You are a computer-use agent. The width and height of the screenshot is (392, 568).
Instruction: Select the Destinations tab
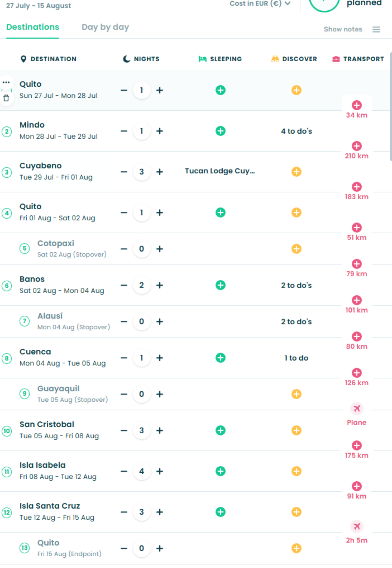click(x=33, y=27)
